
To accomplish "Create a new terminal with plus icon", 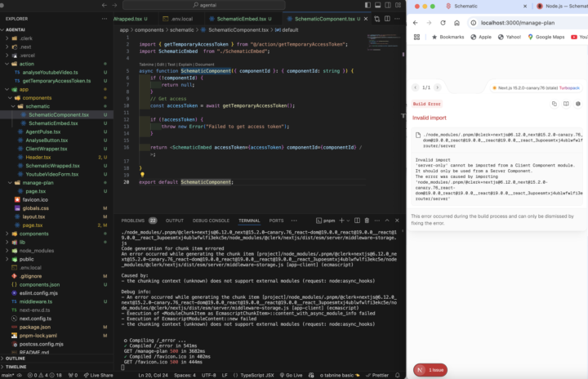I will coord(341,221).
